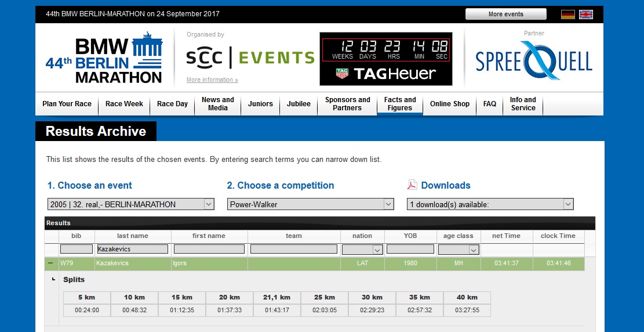The height and width of the screenshot is (332, 644).
Task: Follow the More information link
Action: pyautogui.click(x=212, y=80)
